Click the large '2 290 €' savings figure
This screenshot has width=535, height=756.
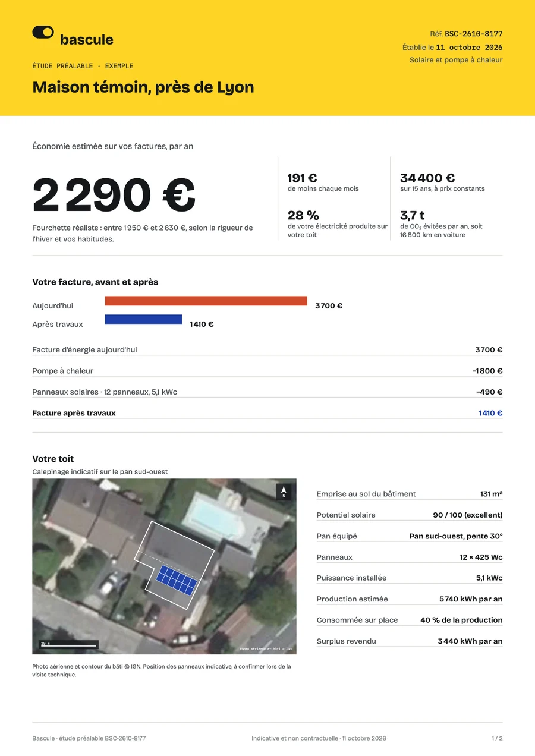(x=114, y=196)
